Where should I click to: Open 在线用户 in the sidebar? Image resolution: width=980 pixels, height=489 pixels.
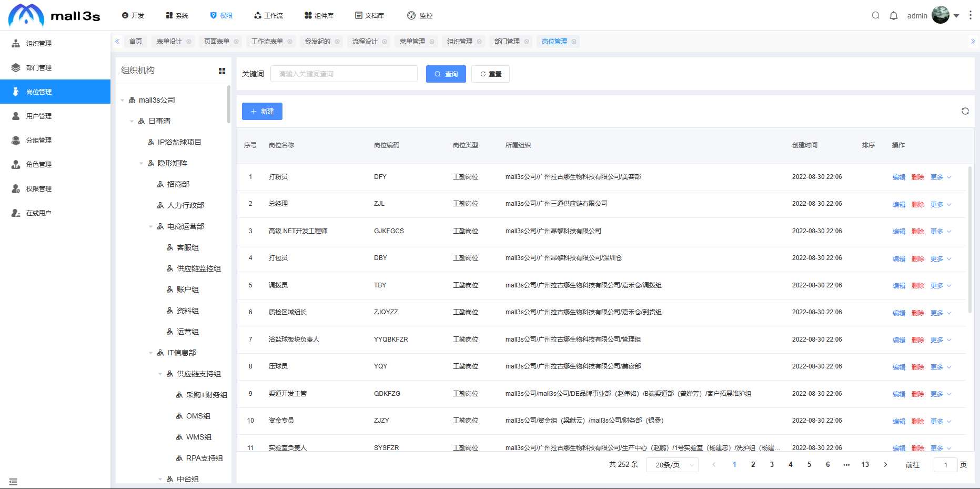click(55, 213)
